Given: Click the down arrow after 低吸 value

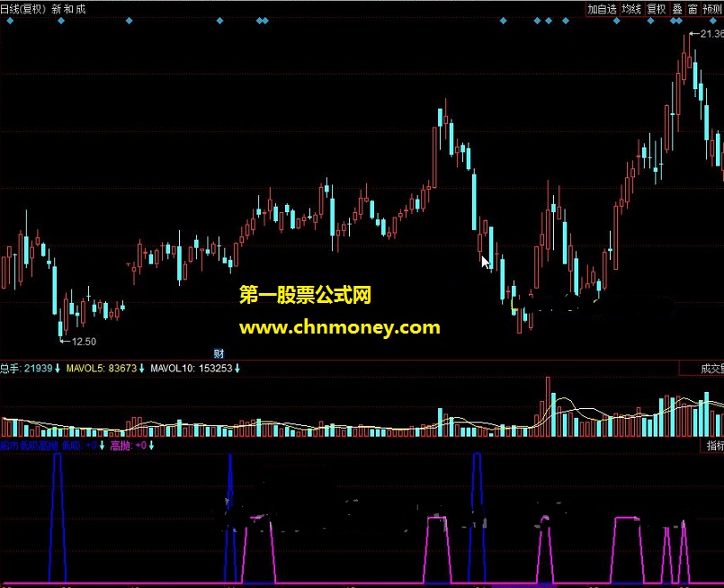Looking at the screenshot, I should coord(102,445).
